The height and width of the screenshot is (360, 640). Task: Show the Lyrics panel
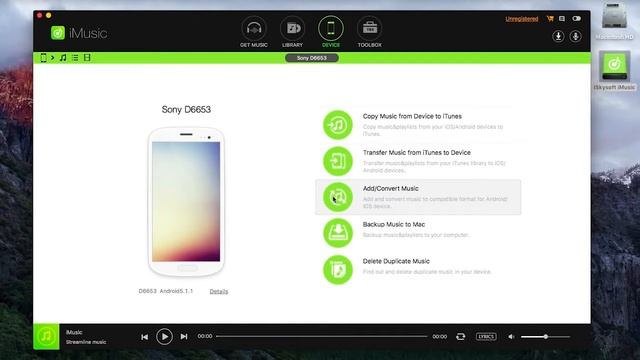(486, 336)
